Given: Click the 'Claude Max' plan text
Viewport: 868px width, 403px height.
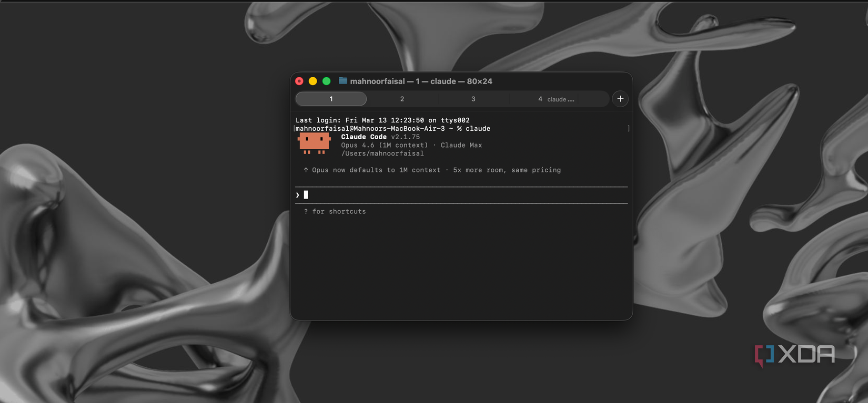Looking at the screenshot, I should click(x=461, y=145).
